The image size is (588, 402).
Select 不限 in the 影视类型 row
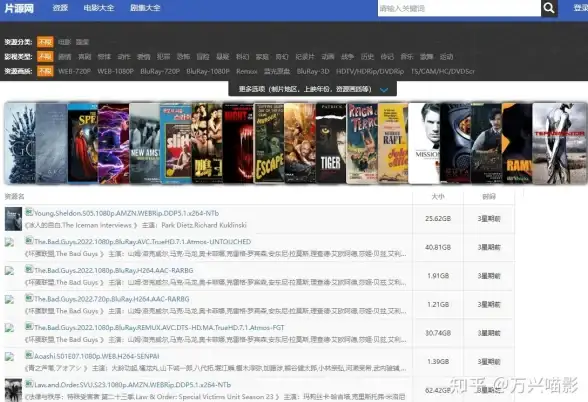coord(45,57)
